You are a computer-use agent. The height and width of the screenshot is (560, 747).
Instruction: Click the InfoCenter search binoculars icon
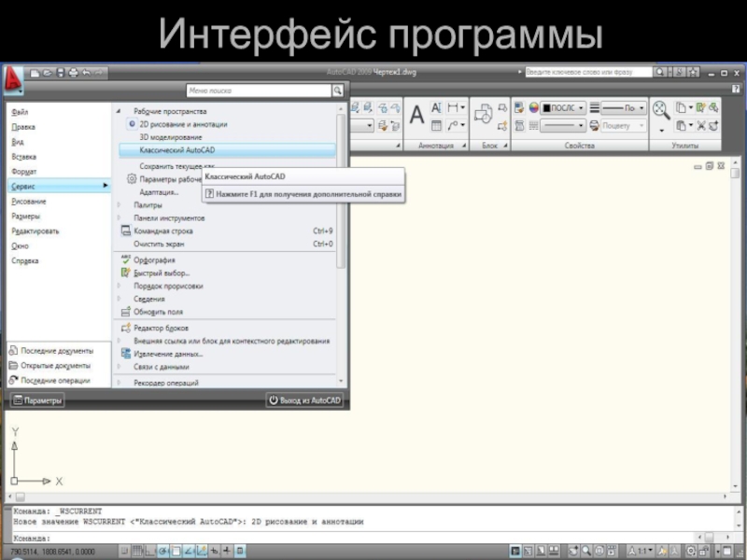[x=659, y=73]
